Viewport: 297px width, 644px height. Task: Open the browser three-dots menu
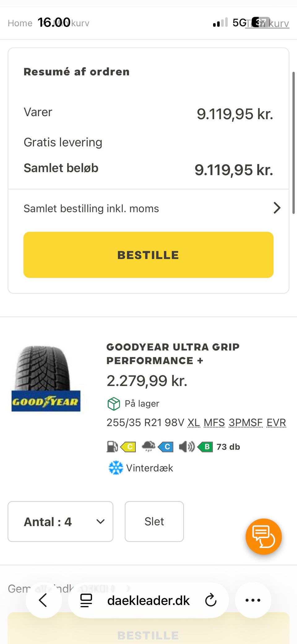pyautogui.click(x=253, y=600)
